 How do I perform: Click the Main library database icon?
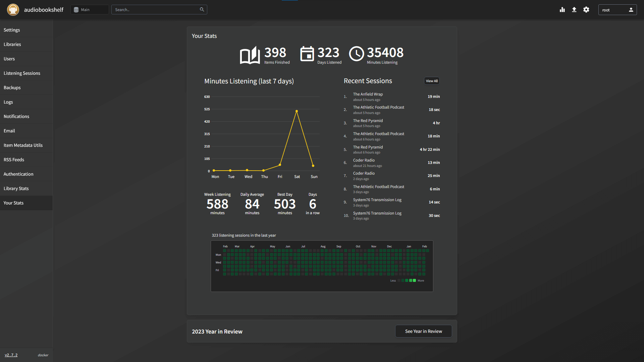(76, 10)
